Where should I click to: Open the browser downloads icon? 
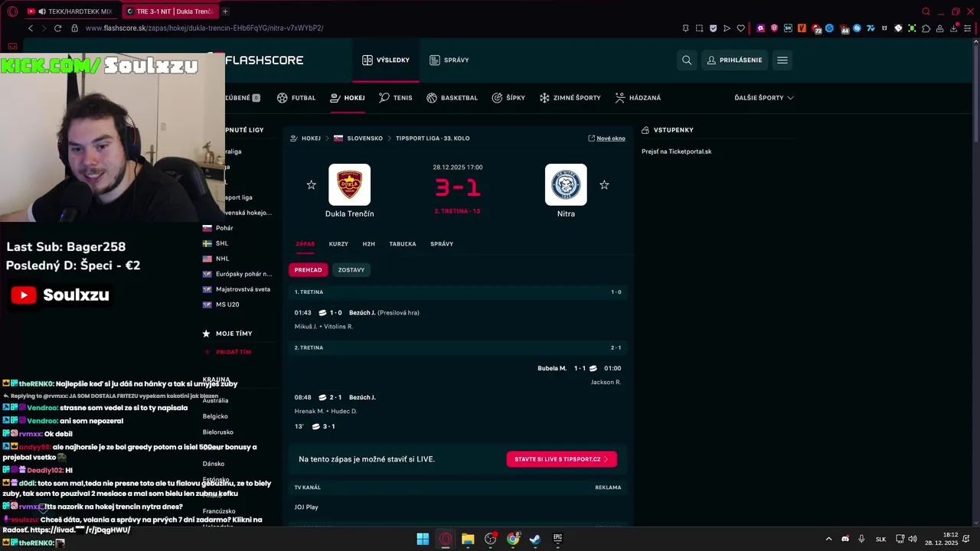tap(954, 28)
